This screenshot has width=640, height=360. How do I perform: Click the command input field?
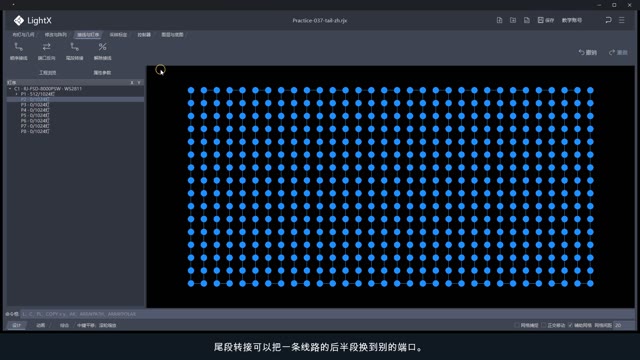327,314
